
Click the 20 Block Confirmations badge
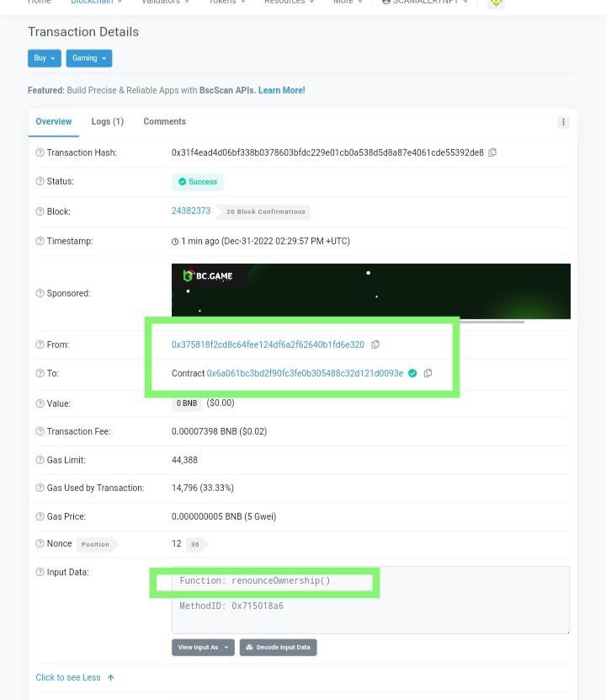pos(266,211)
